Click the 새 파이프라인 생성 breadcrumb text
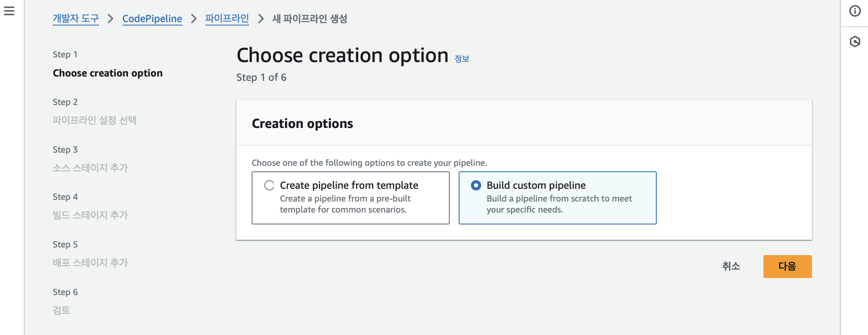This screenshot has width=868, height=335. coord(310,19)
